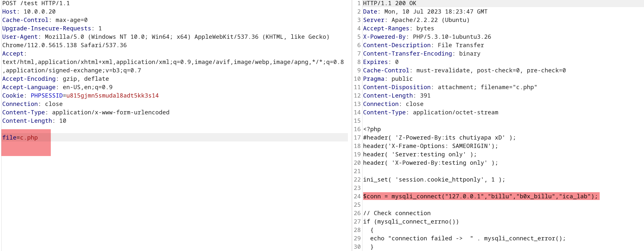Click the request Connection: close header
644x251 pixels.
[x=32, y=104]
